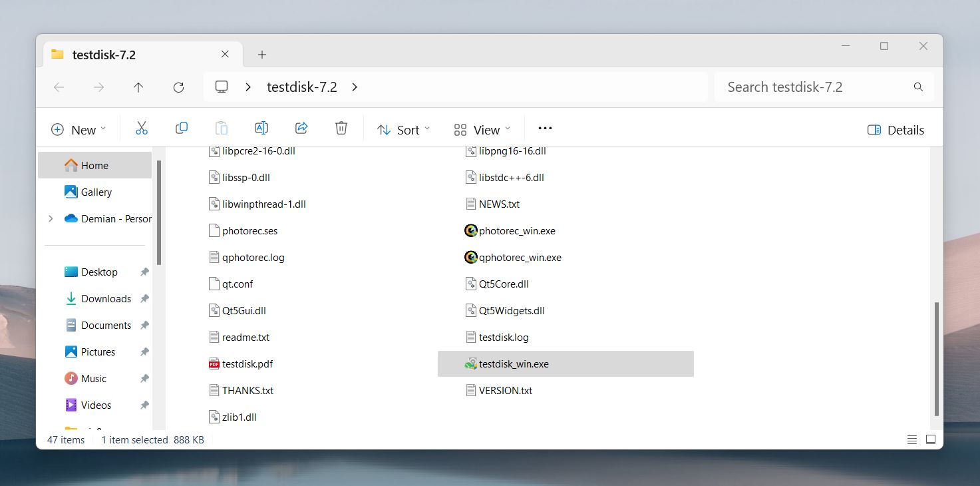Click the Delete trash icon

tap(341, 128)
